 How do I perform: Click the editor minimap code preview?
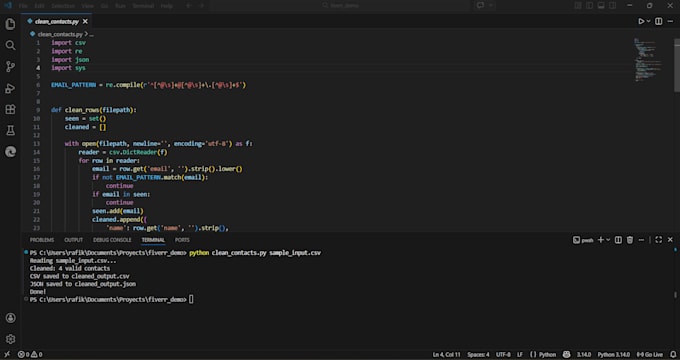pyautogui.click(x=649, y=60)
